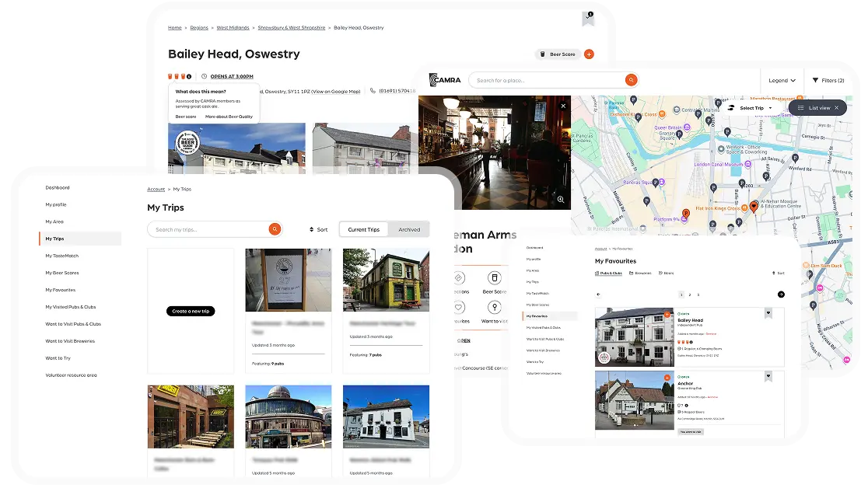868x488 pixels.
Task: Click the Create a new trip button
Action: [191, 311]
